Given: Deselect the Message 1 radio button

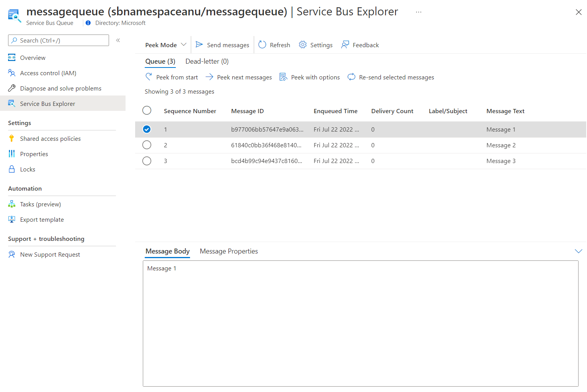Looking at the screenshot, I should tap(147, 129).
